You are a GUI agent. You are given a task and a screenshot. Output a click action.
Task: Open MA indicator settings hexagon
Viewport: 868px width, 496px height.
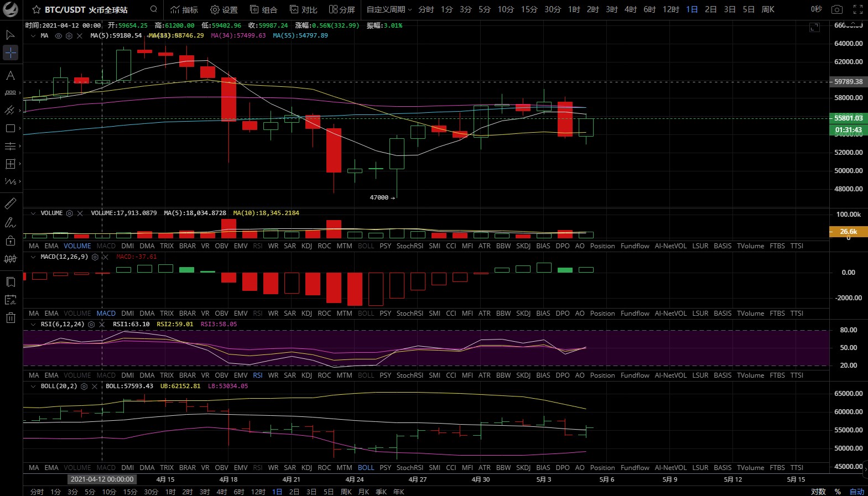tap(69, 35)
